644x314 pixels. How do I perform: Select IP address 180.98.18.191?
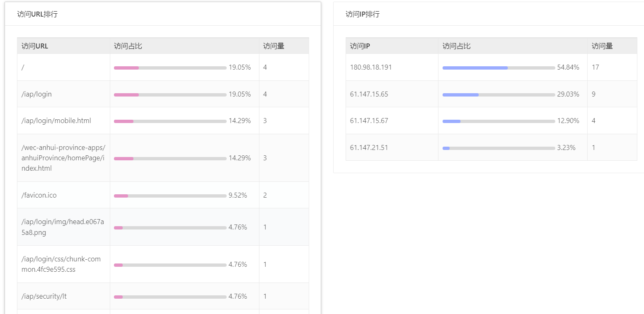click(371, 67)
